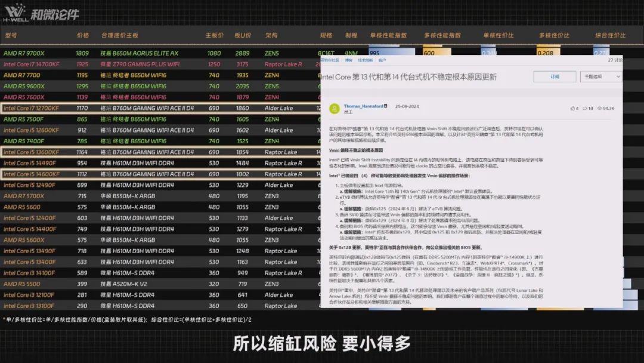Viewport: 644px width, 363px height.
Task: Select the Intel Core i7 12700KF row name
Action: [31, 108]
